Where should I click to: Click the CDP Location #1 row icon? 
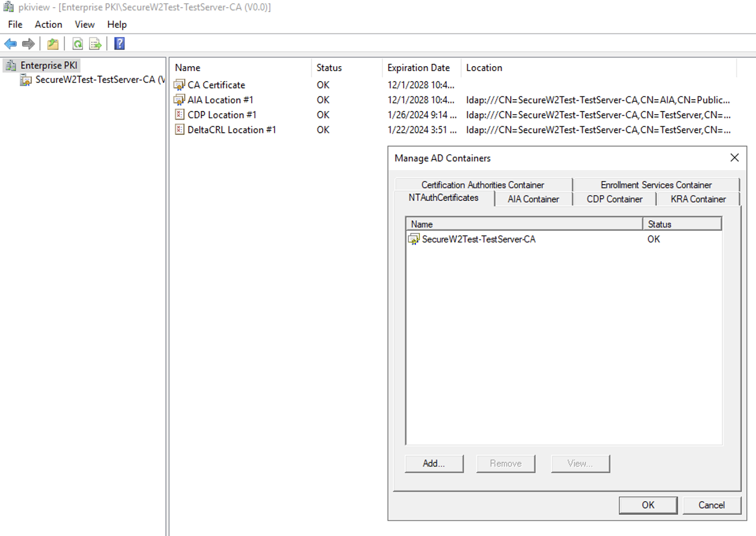tap(179, 115)
